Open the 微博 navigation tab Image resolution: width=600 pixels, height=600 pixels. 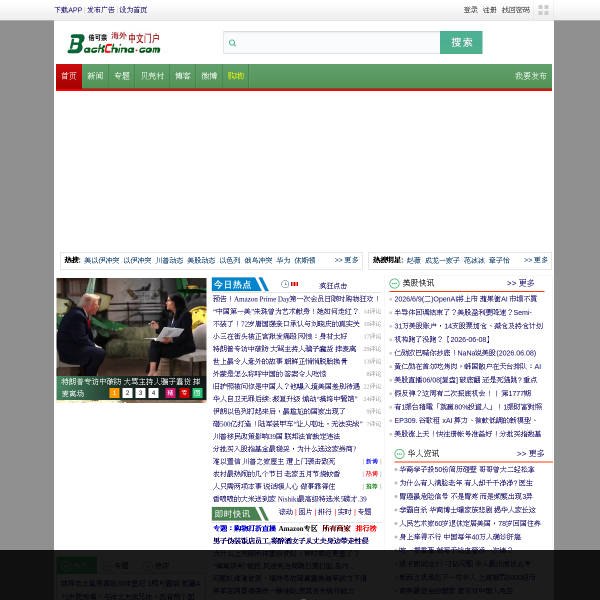209,76
